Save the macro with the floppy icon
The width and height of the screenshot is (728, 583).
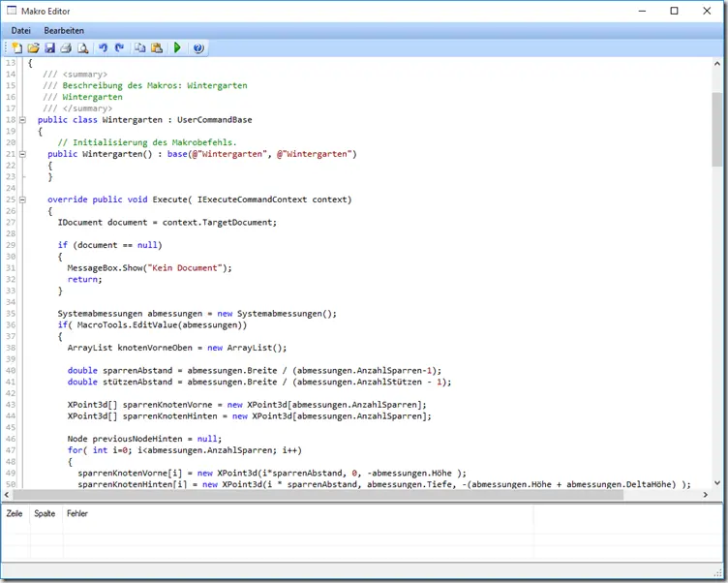pyautogui.click(x=49, y=47)
